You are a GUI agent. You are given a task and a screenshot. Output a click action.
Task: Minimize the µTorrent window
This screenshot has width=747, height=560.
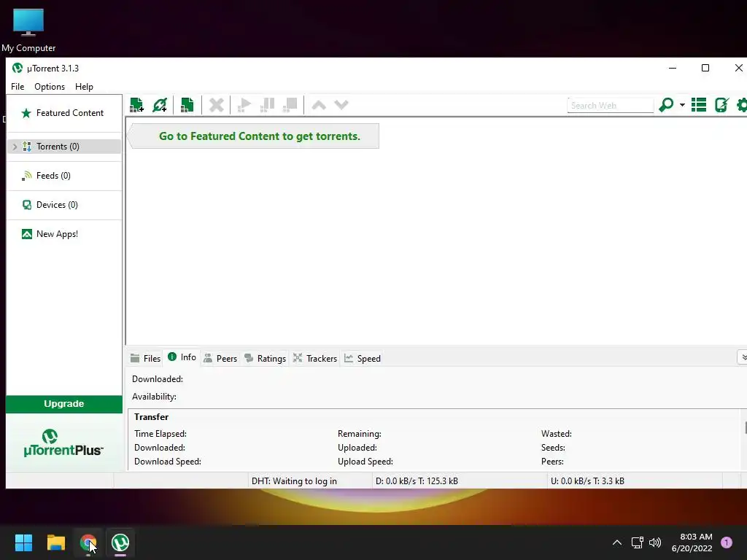coord(673,68)
